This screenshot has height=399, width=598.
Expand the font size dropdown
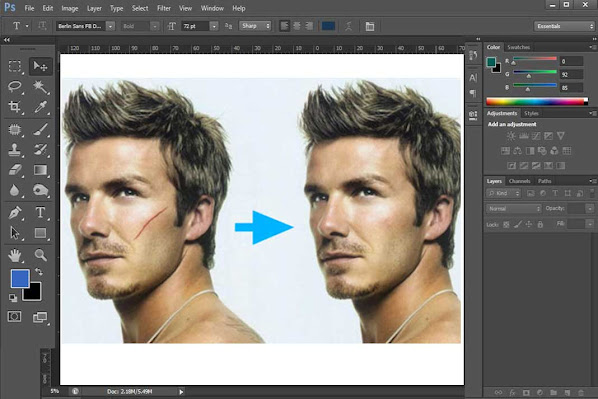(x=214, y=26)
